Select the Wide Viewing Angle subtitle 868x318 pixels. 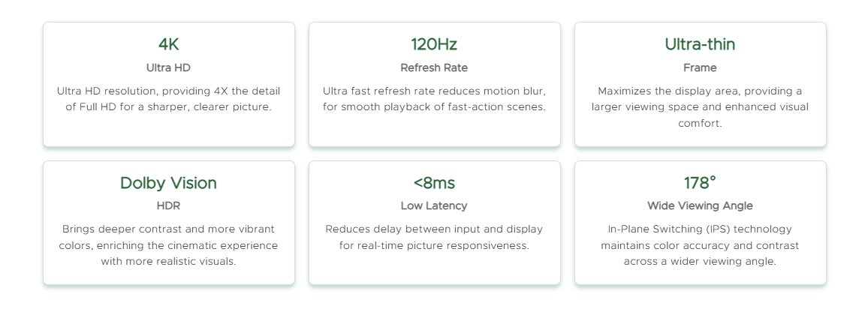[x=700, y=205]
